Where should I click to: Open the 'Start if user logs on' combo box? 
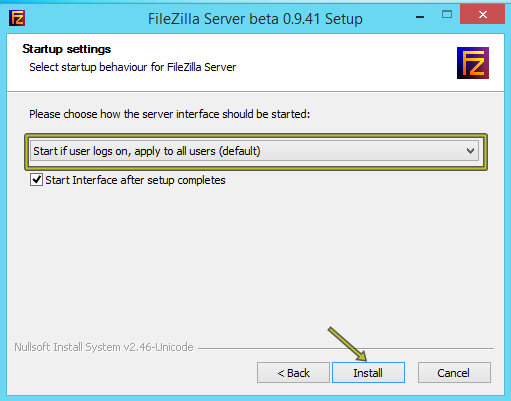pyautogui.click(x=255, y=151)
